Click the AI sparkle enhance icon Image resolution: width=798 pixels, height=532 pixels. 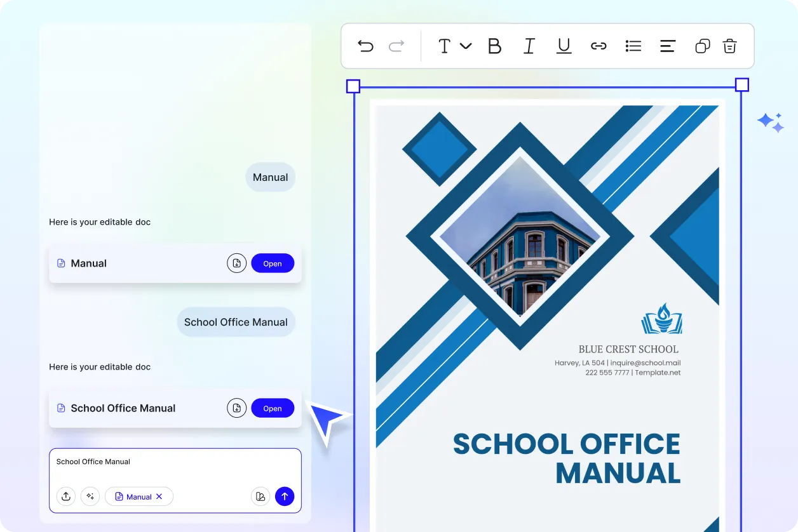(90, 496)
